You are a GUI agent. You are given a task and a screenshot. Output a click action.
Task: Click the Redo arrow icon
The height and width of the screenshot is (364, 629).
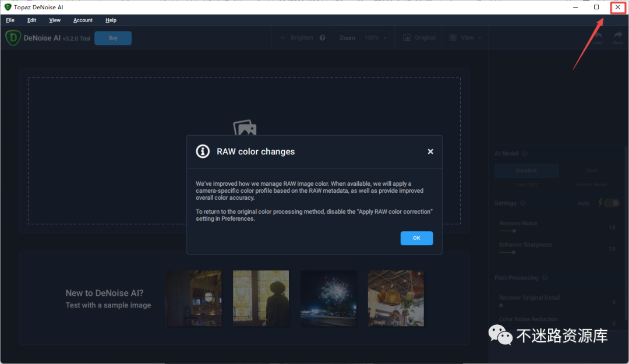pyautogui.click(x=618, y=36)
